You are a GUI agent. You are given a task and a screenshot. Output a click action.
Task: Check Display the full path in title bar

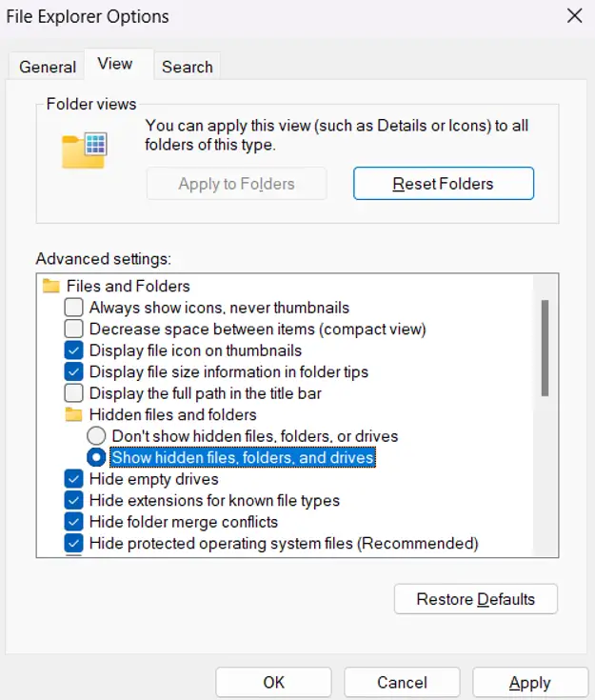(73, 393)
